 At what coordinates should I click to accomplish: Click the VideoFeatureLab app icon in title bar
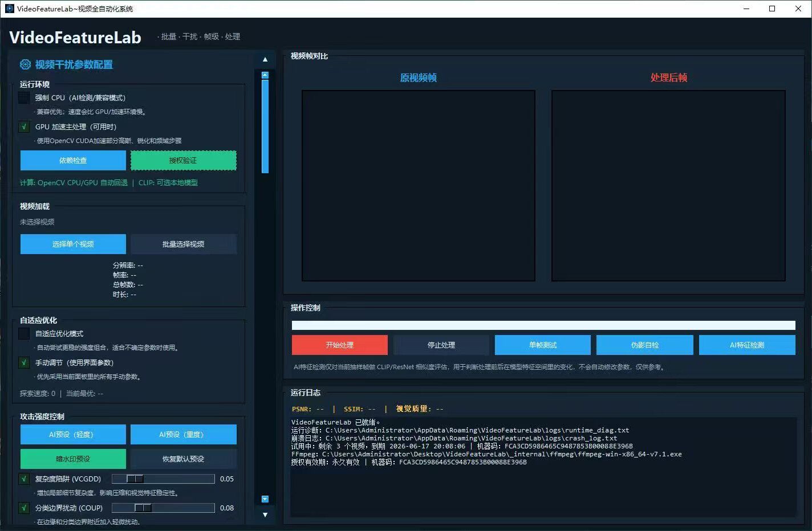click(x=9, y=9)
